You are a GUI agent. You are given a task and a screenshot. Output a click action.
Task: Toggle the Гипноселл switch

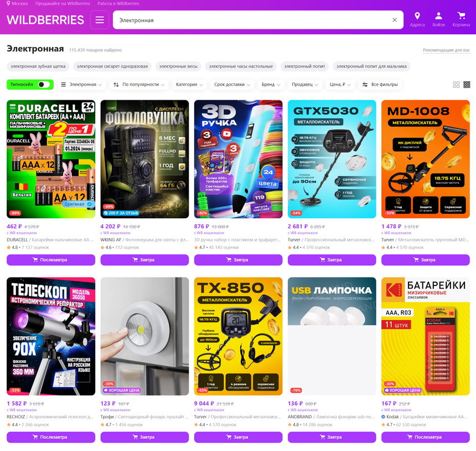coord(44,84)
